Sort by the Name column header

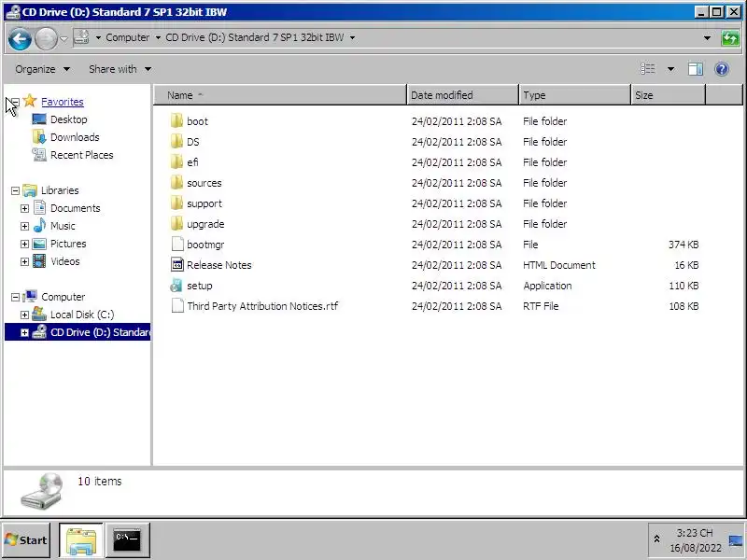pyautogui.click(x=280, y=95)
